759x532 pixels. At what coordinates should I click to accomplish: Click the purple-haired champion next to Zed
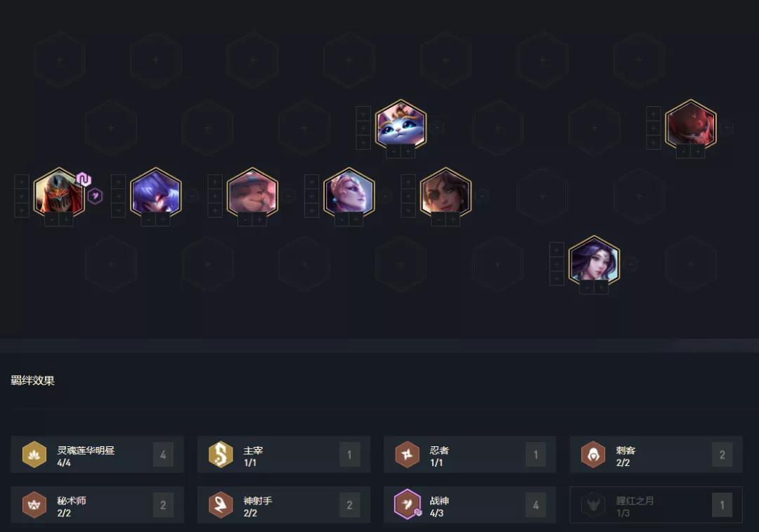156,193
